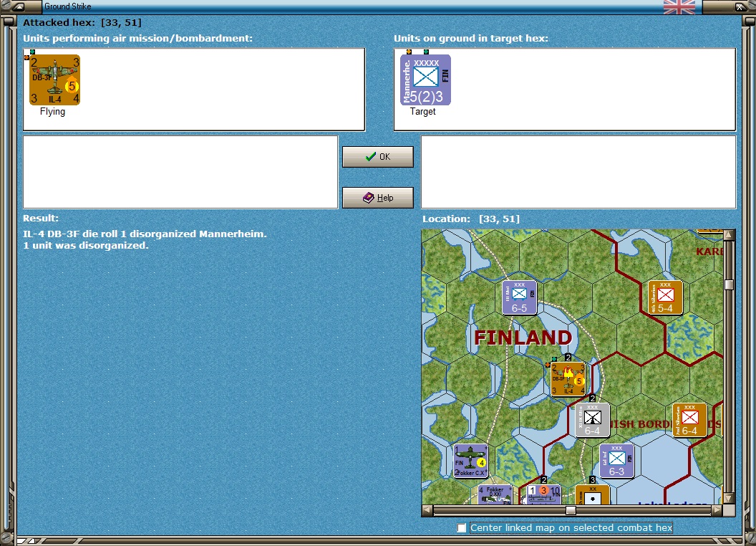This screenshot has width=756, height=546.
Task: Click the map's vertical scrollbar down arrow
Action: (729, 499)
